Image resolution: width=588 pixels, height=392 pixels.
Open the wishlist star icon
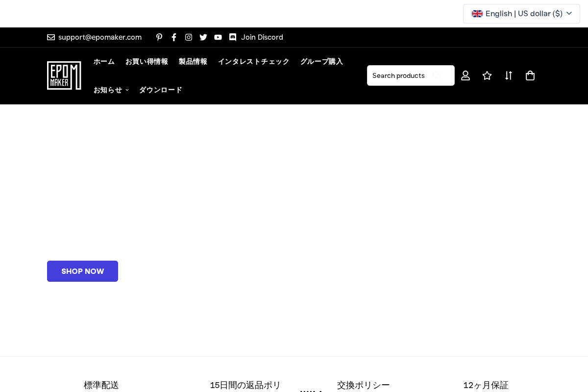[x=487, y=75]
